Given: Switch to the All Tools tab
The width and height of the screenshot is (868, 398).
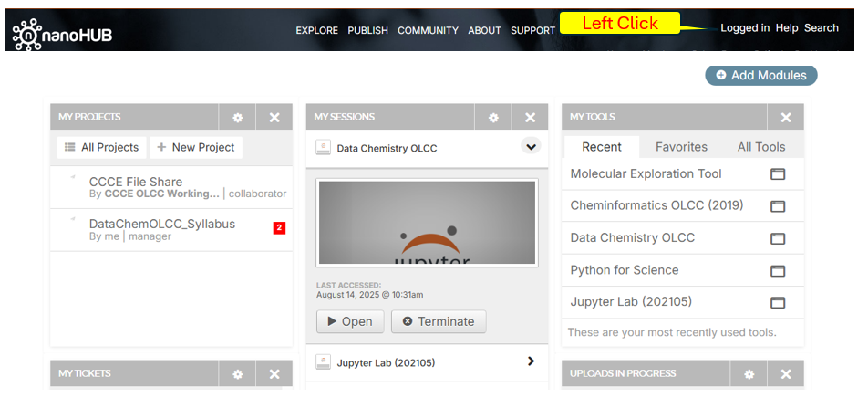Looking at the screenshot, I should (x=761, y=147).
